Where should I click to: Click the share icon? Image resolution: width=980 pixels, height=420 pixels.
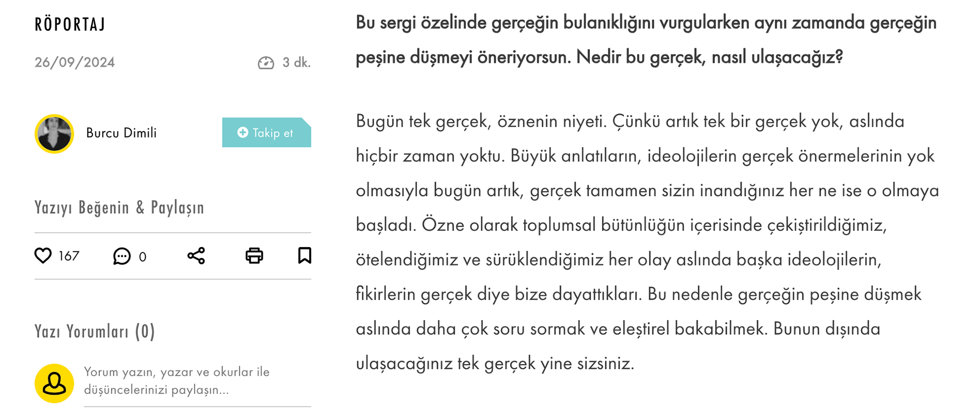pos(196,256)
